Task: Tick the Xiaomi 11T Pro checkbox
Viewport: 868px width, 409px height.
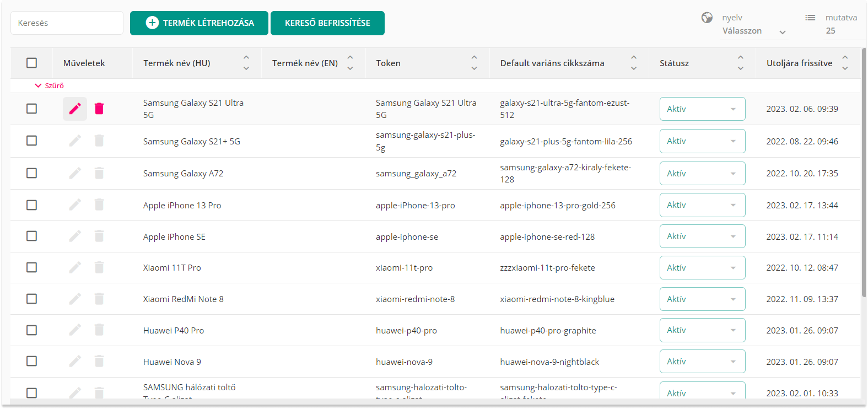Action: pyautogui.click(x=32, y=267)
